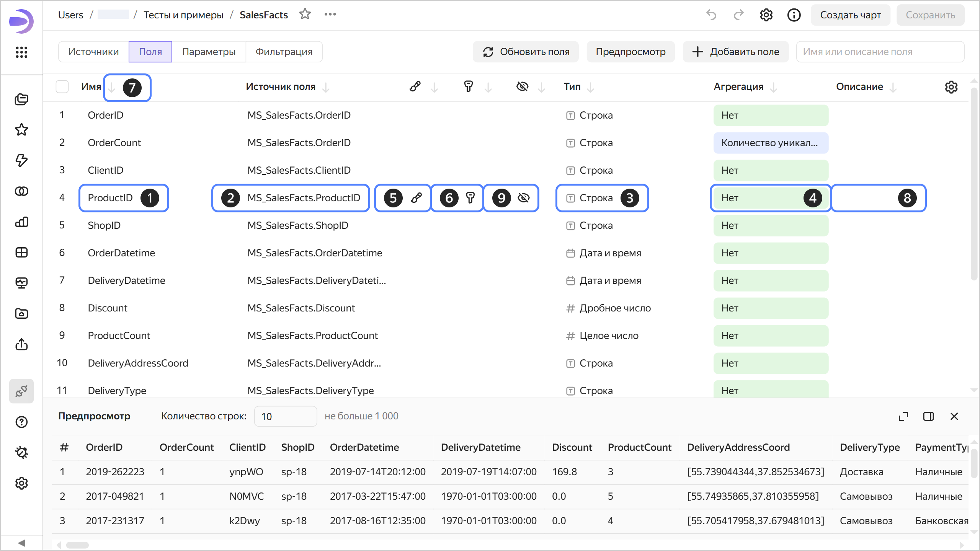Open the all services grid icon
The image size is (980, 551).
(x=21, y=52)
